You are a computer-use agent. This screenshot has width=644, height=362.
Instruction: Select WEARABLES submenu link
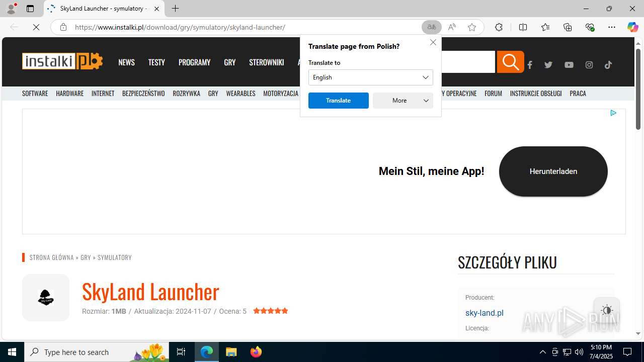click(x=240, y=94)
